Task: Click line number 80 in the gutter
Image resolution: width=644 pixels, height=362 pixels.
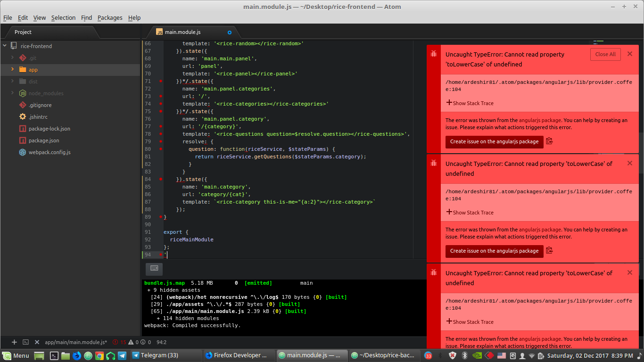Action: click(148, 149)
